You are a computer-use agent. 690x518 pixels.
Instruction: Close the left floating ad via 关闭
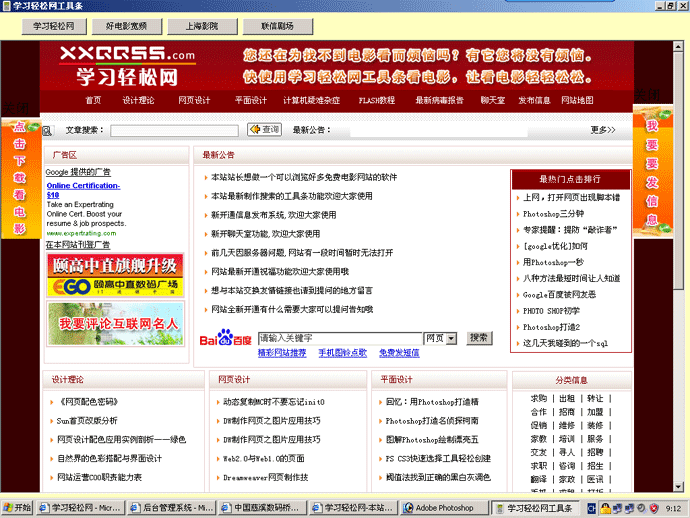(16, 108)
